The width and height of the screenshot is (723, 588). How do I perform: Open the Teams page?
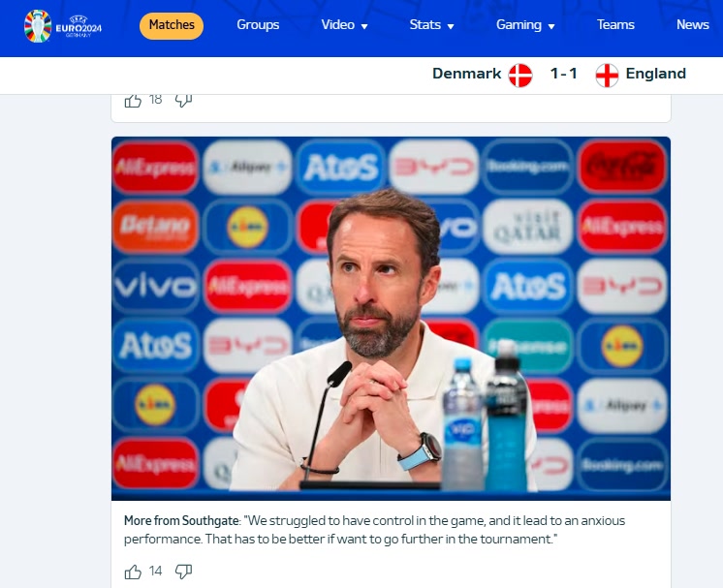tap(615, 25)
